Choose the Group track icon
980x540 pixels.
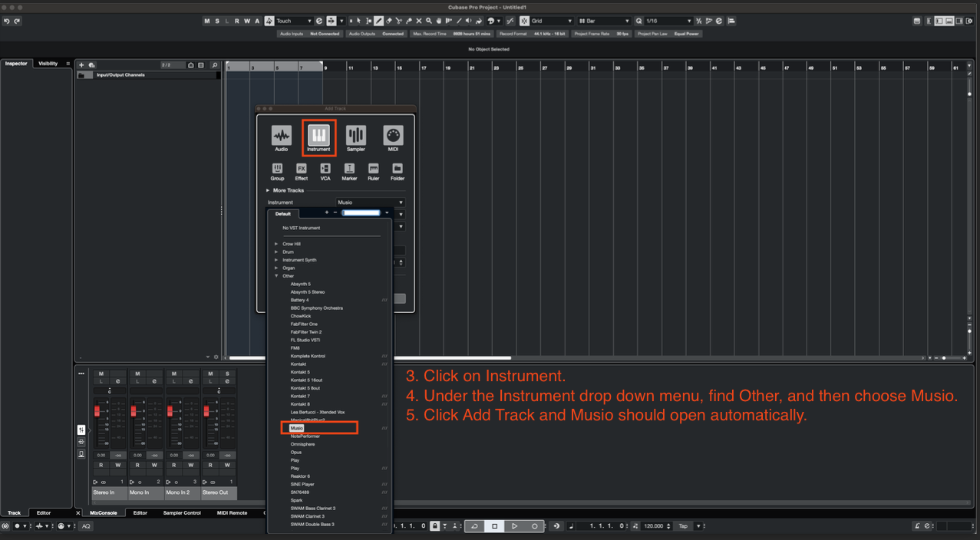[x=277, y=169]
